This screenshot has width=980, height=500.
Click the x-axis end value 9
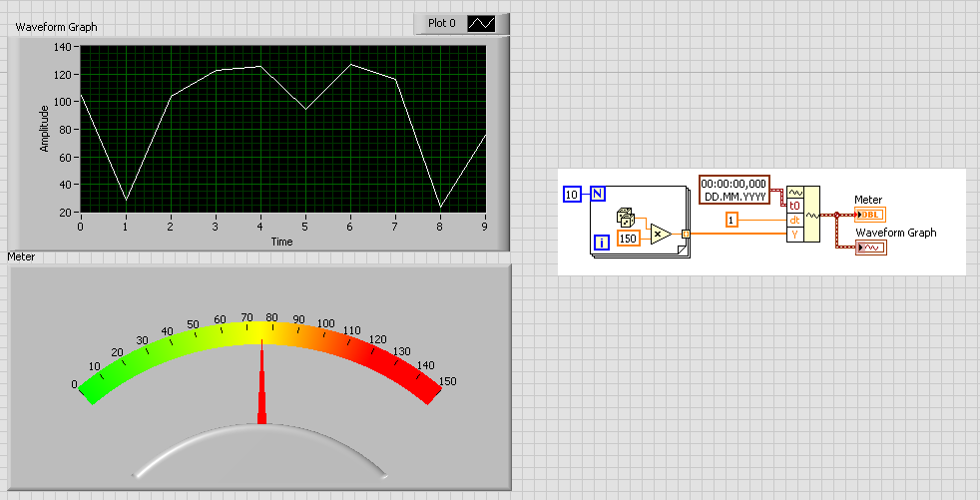click(484, 227)
